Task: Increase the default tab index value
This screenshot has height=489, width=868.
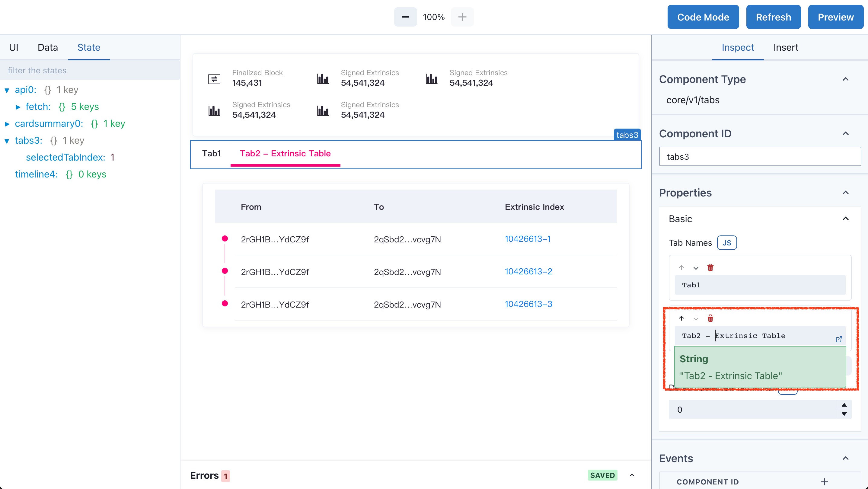Action: (x=844, y=405)
